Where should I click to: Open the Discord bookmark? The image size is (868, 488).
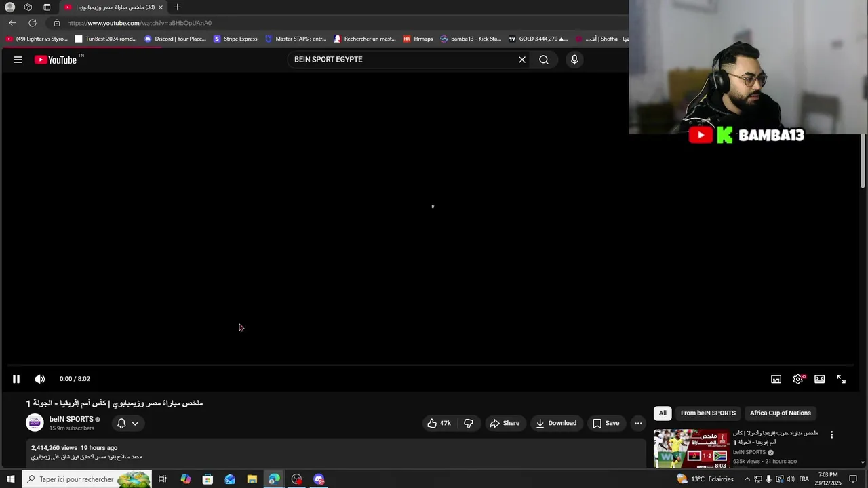175,39
